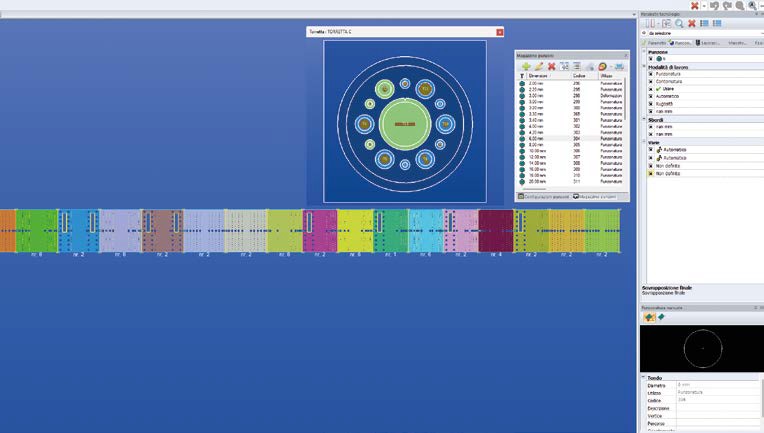Select the 2.00 mm punch row
Screen dimensions: 764x433
[571, 83]
